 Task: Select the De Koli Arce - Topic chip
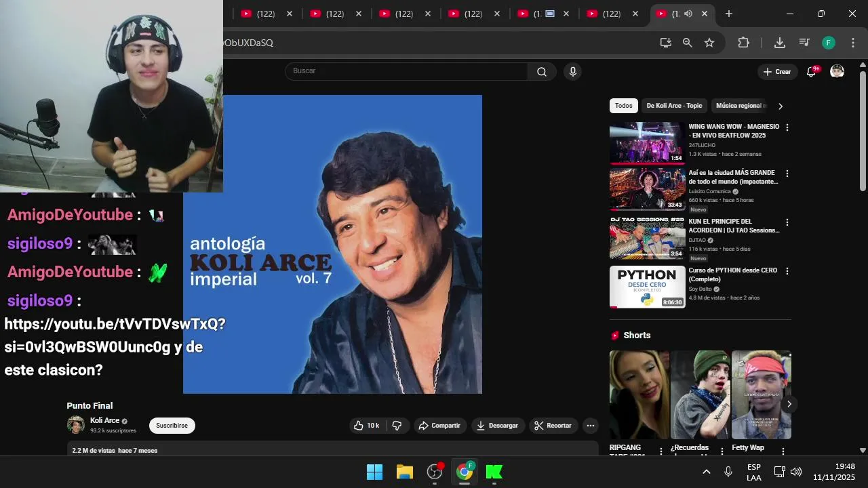point(674,106)
